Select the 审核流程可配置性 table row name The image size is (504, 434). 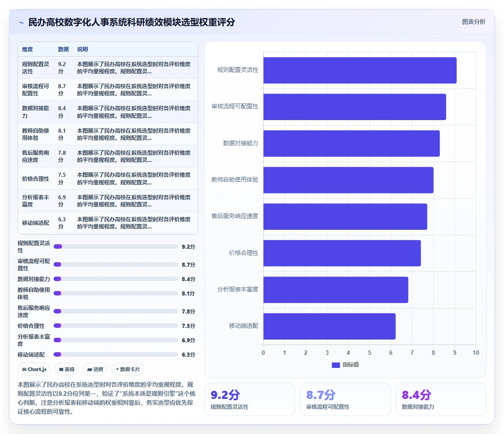click(36, 89)
